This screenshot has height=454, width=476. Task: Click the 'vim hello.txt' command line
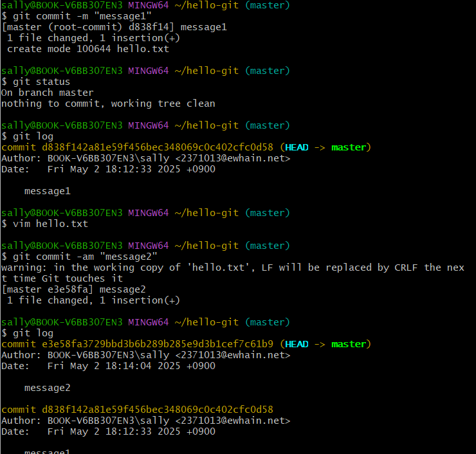(44, 224)
